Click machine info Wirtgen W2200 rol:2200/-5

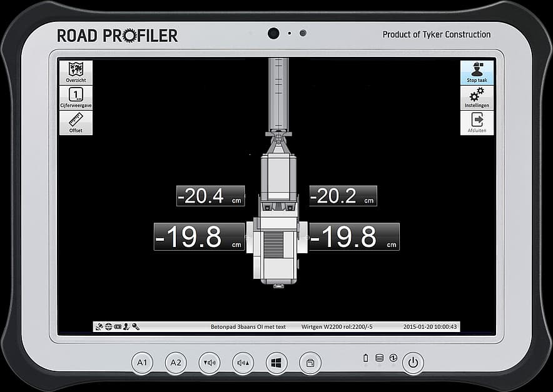tap(337, 327)
